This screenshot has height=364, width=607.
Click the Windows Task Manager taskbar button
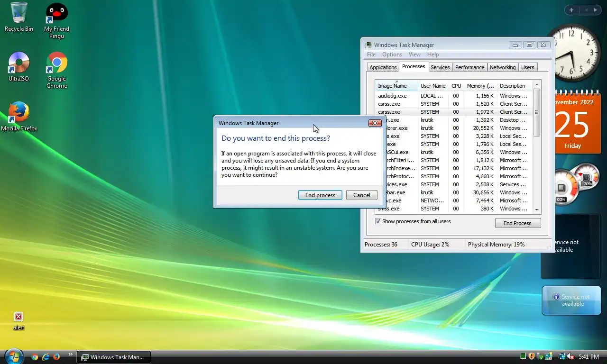tap(114, 357)
